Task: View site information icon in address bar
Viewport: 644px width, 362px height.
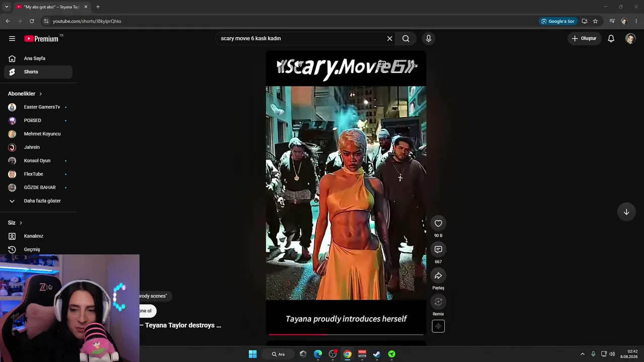Action: point(46,21)
